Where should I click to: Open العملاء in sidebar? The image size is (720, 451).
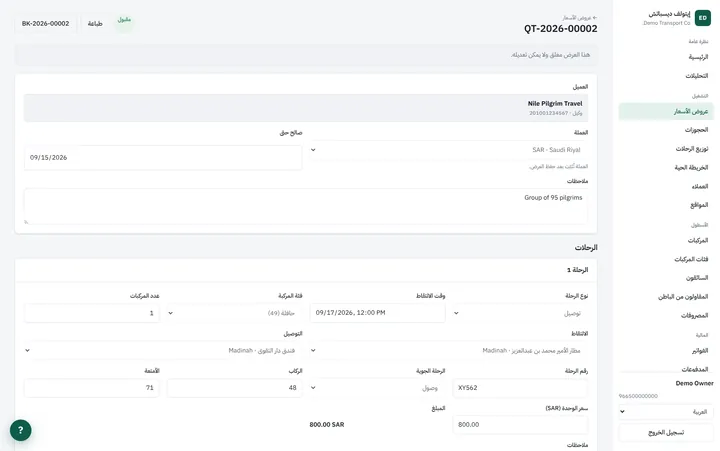(666, 186)
